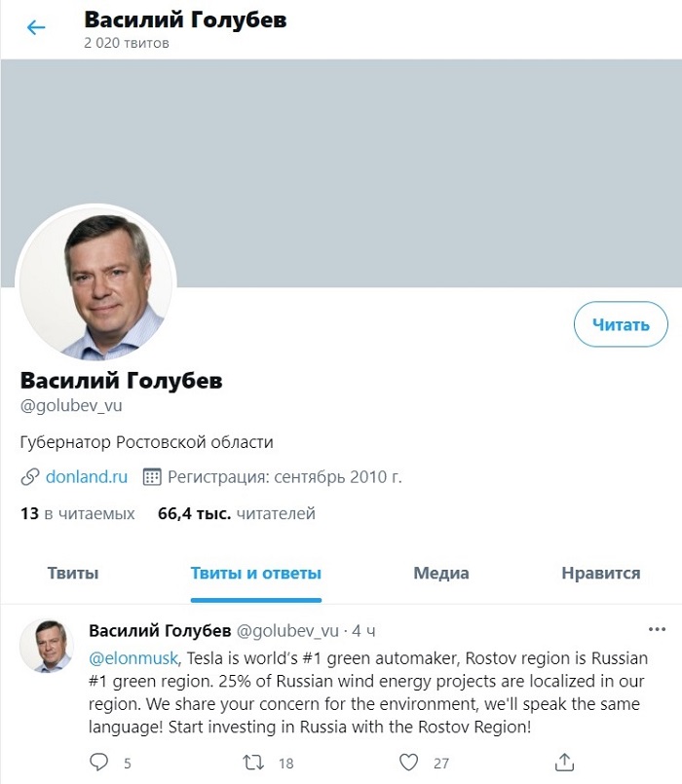Open the 13 в читаемых following list
This screenshot has width=682, height=784.
pyautogui.click(x=78, y=513)
